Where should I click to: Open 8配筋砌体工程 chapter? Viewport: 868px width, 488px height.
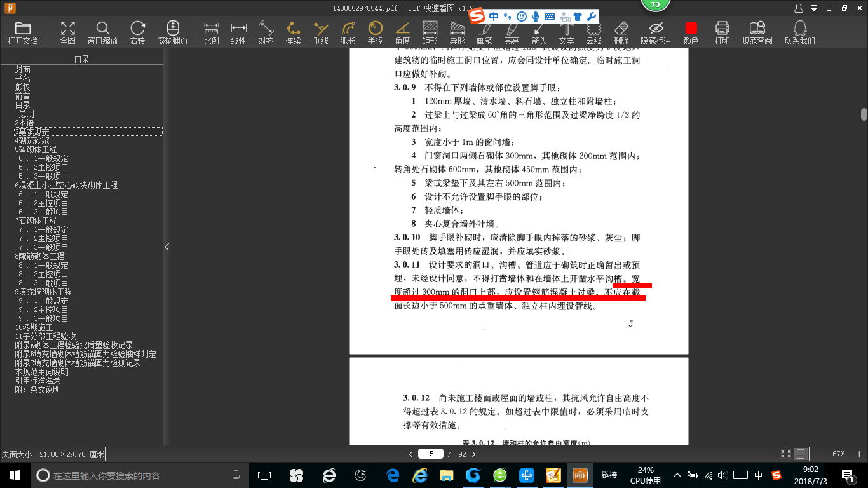coord(39,256)
